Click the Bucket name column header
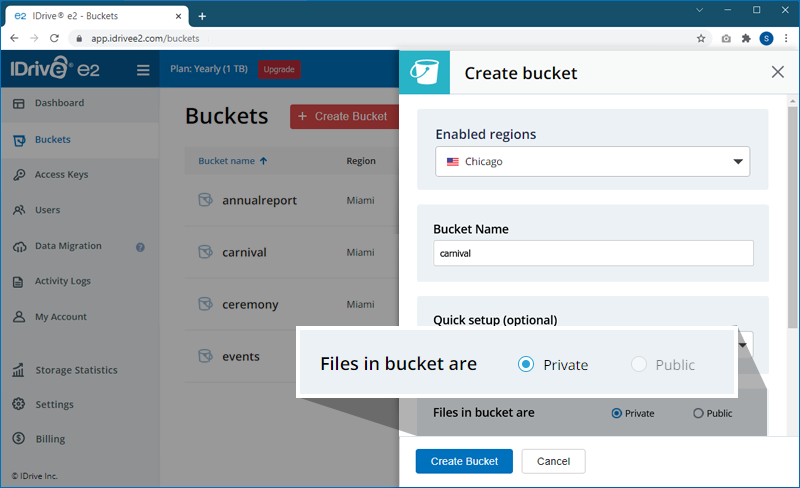The image size is (800, 488). pos(227,161)
